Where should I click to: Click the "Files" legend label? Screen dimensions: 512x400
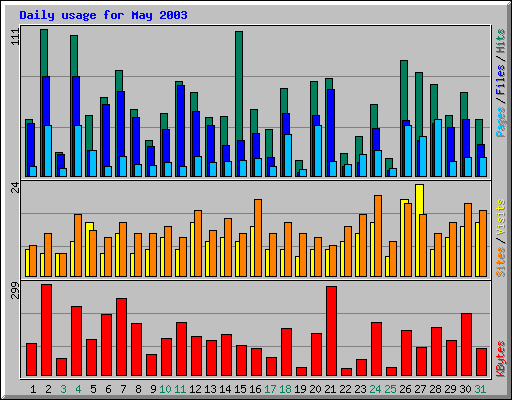500,80
